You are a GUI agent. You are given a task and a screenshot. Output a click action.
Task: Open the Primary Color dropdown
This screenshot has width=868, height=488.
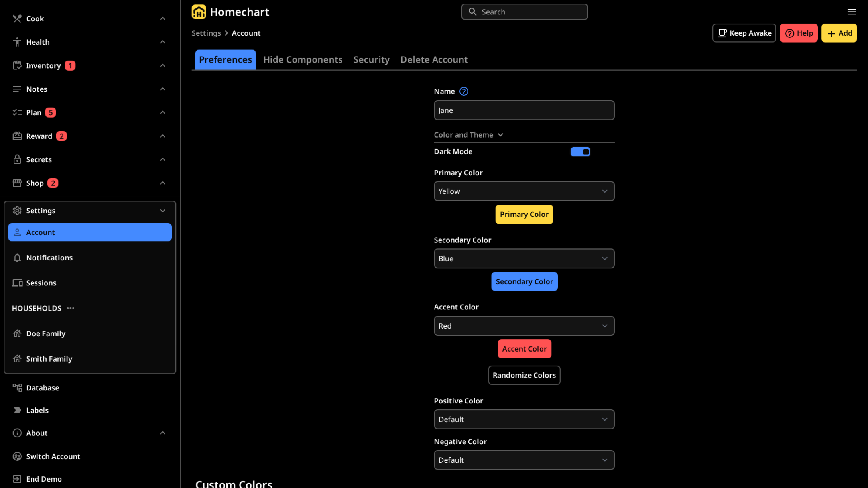tap(524, 191)
